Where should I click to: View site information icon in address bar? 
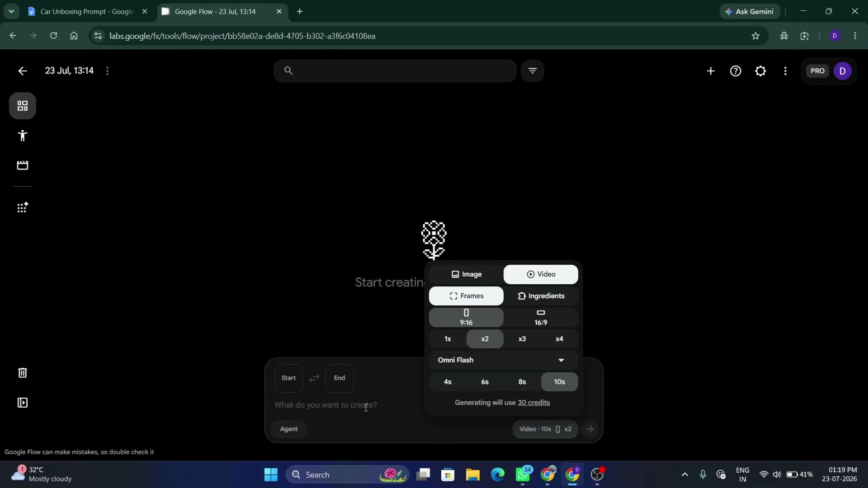[x=98, y=36]
